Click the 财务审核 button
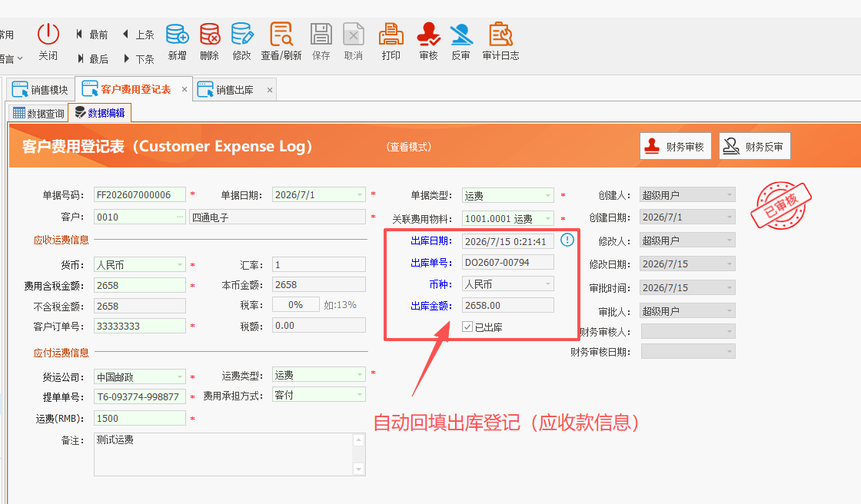 point(676,146)
